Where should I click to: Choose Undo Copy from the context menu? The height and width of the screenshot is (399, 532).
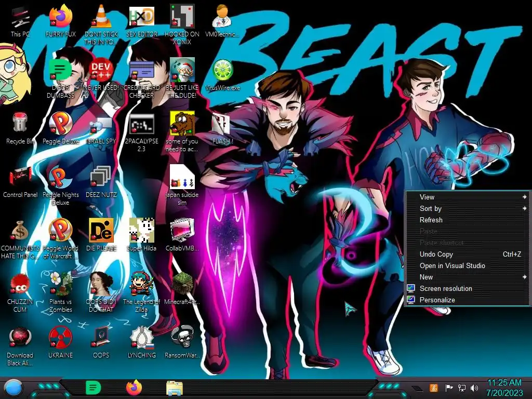point(468,254)
